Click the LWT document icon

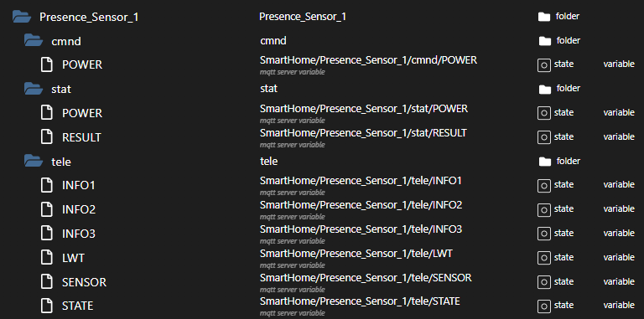point(47,258)
